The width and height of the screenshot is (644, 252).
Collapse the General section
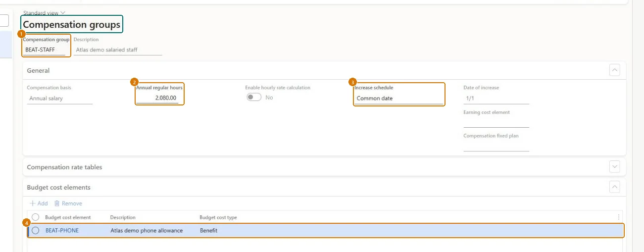point(614,70)
